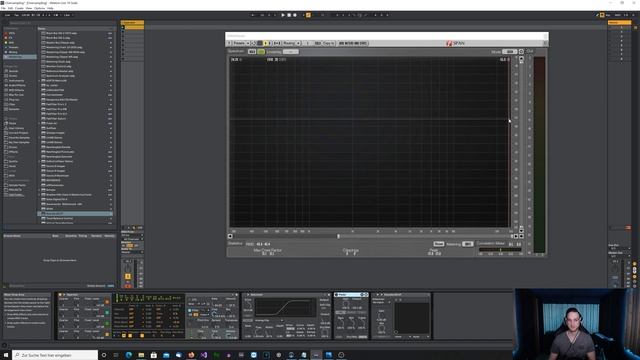Click the Reset button in SPAN statistics

click(438, 244)
